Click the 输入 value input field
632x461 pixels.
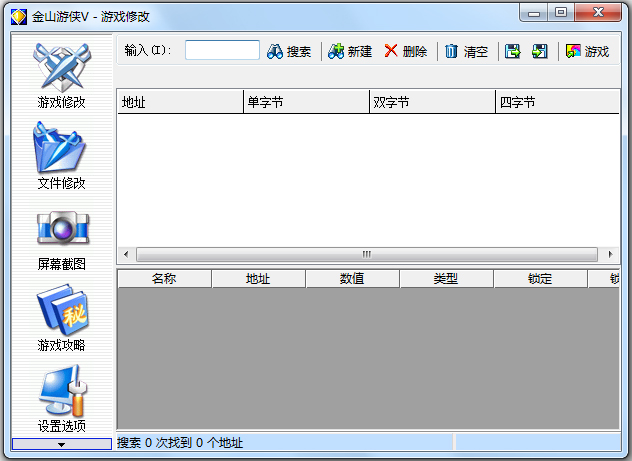tap(222, 50)
